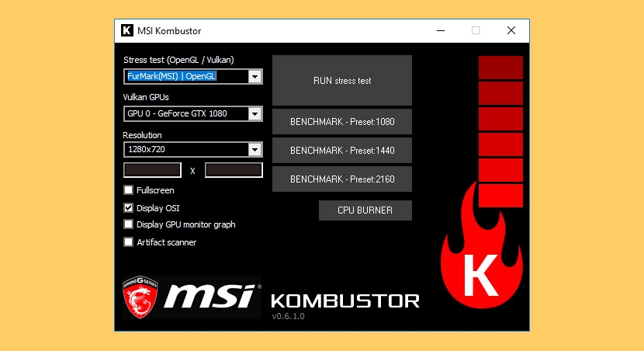Enable the Fullscreen checkbox
The image size is (644, 351).
[x=129, y=190]
